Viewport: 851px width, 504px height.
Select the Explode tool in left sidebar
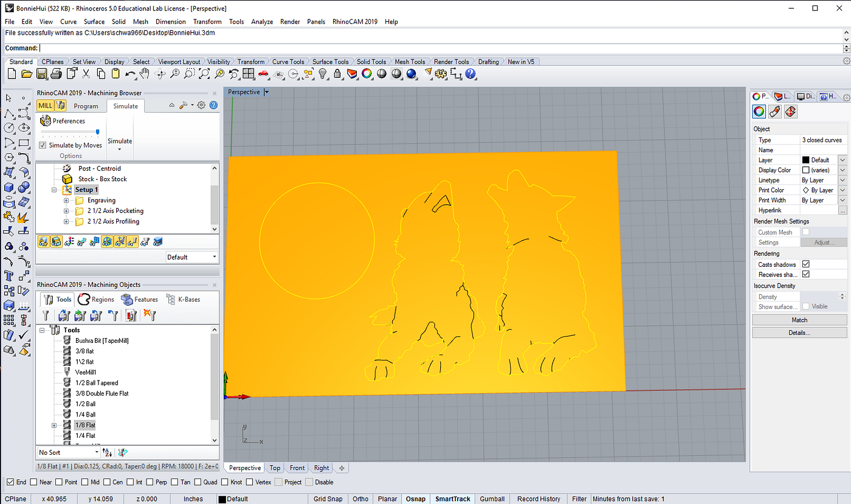click(x=24, y=216)
